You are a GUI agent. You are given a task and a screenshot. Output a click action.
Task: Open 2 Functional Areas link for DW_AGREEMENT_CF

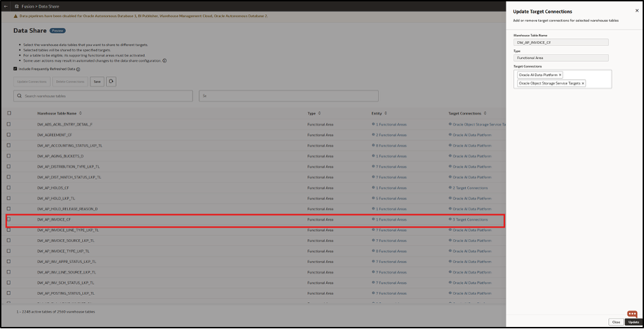pyautogui.click(x=391, y=135)
